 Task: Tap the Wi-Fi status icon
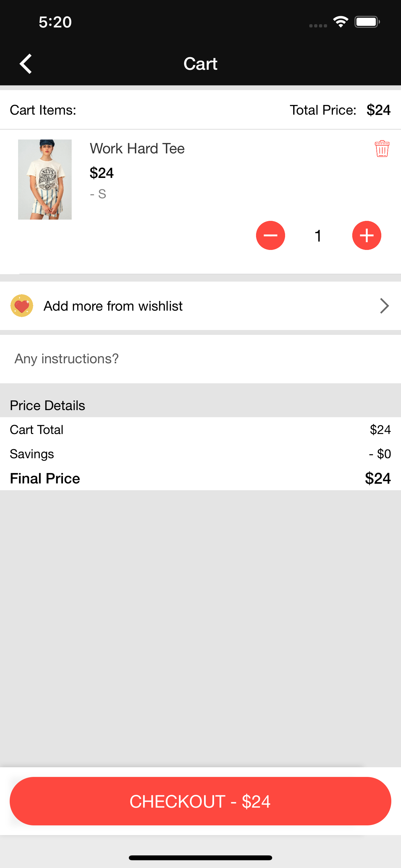(x=341, y=22)
